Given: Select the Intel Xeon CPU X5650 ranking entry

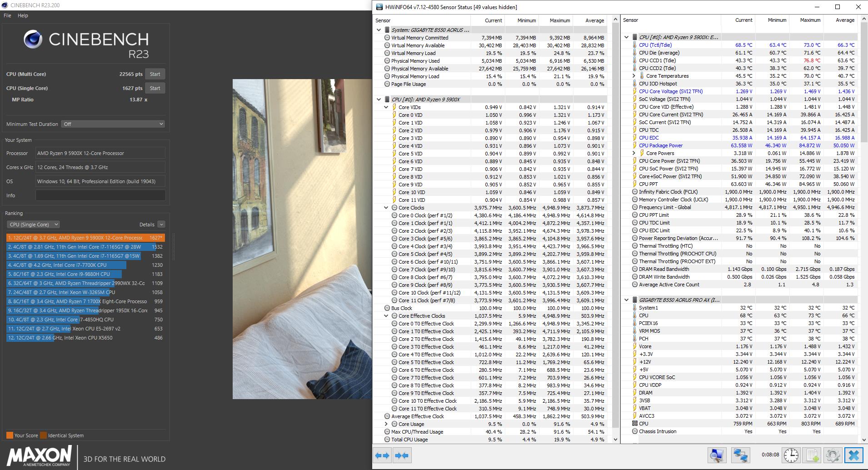Looking at the screenshot, I should [x=85, y=338].
